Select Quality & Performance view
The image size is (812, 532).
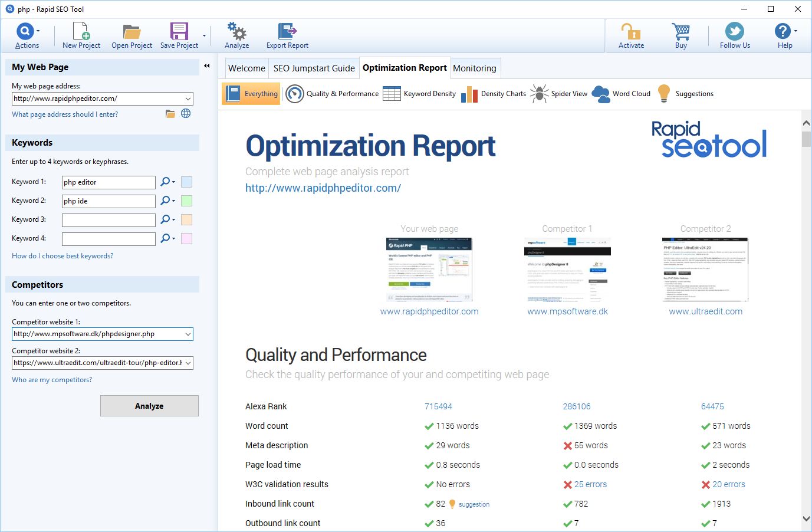pyautogui.click(x=332, y=94)
